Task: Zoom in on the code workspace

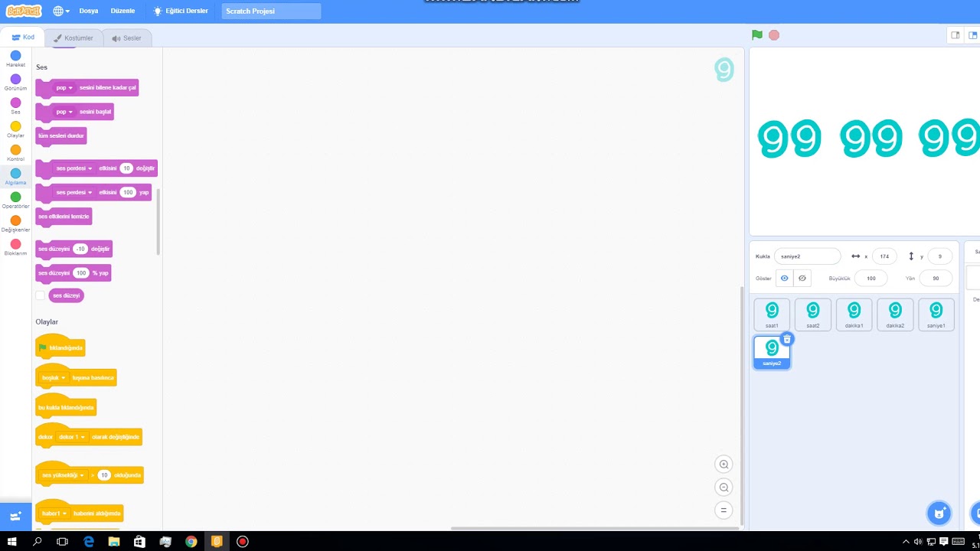Action: point(724,465)
